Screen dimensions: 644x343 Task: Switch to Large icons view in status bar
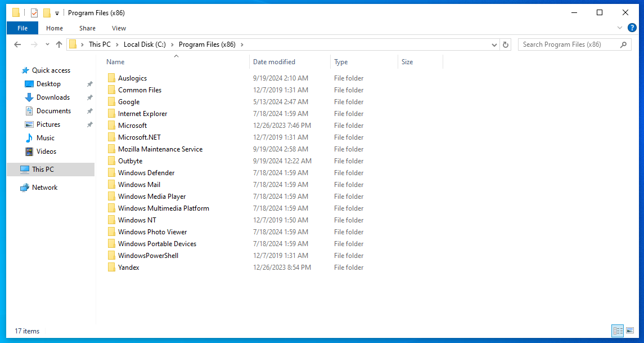(x=630, y=331)
